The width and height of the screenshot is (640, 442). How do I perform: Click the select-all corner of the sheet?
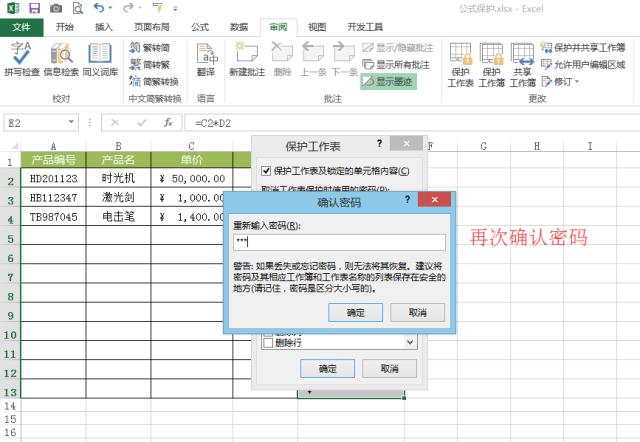pyautogui.click(x=13, y=145)
